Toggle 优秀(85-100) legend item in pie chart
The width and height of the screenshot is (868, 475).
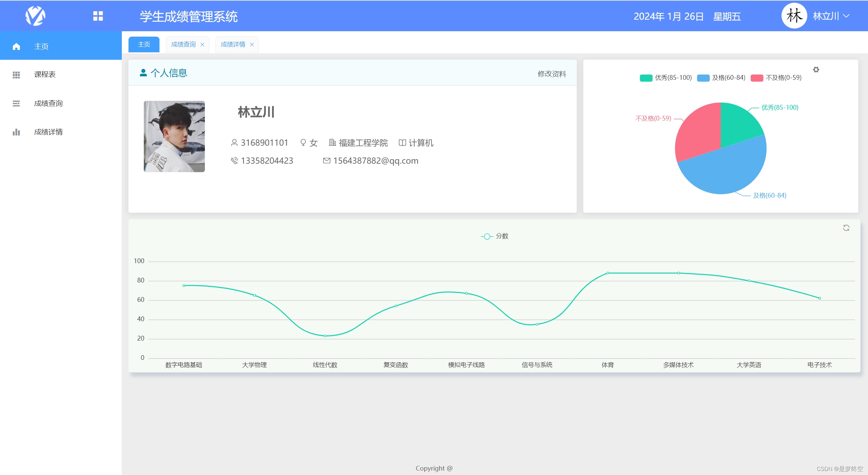[665, 78]
